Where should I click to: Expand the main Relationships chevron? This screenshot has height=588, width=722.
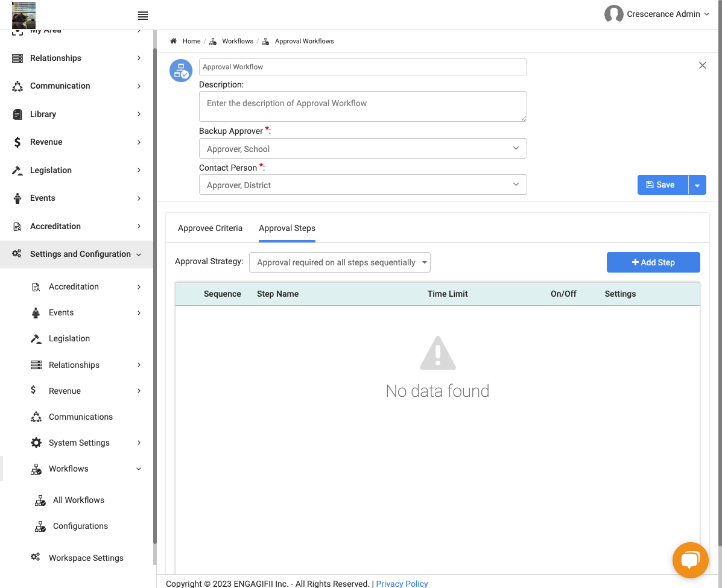pos(139,58)
